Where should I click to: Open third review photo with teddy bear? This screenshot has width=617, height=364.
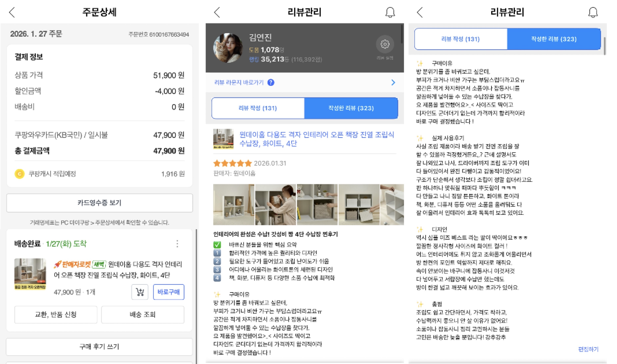(317, 205)
